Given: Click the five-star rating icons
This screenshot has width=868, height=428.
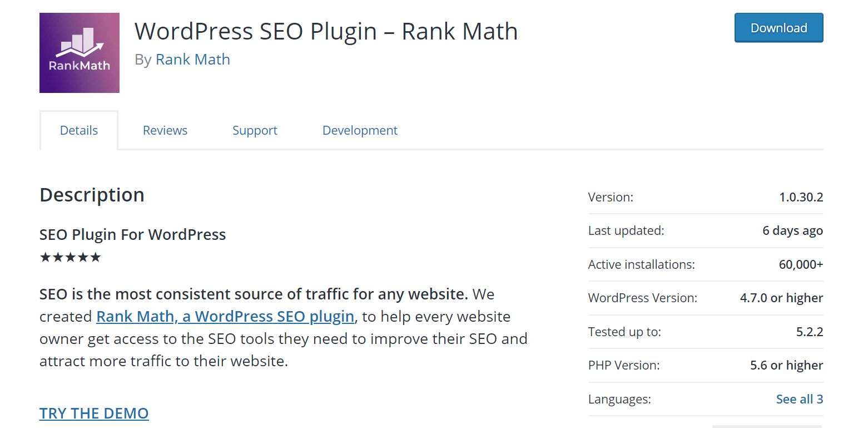Looking at the screenshot, I should (x=70, y=257).
